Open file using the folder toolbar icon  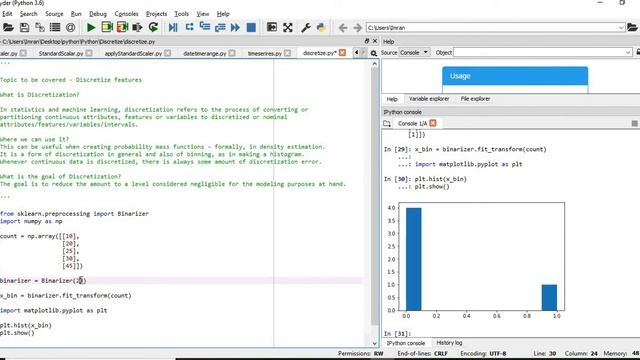pos(8,28)
